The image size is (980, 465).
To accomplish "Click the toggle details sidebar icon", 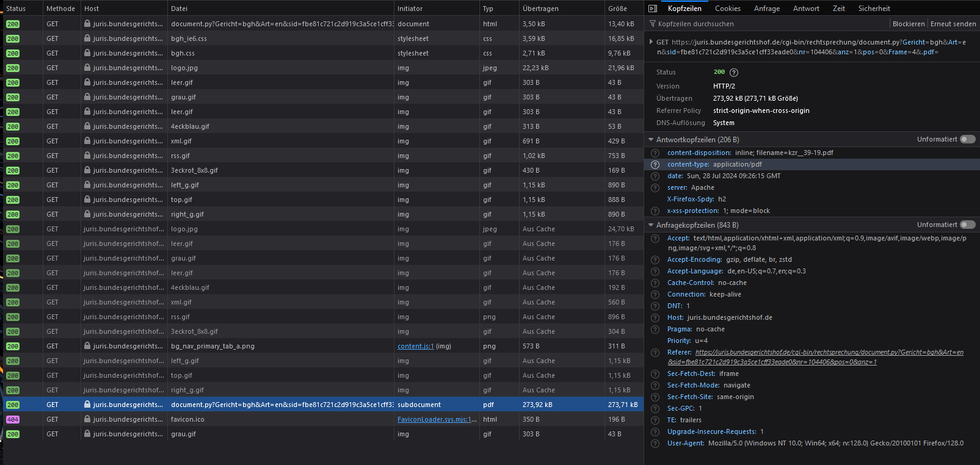I will 653,9.
